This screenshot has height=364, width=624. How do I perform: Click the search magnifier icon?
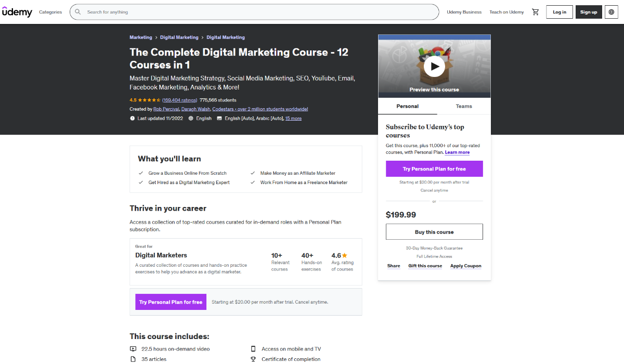click(78, 12)
